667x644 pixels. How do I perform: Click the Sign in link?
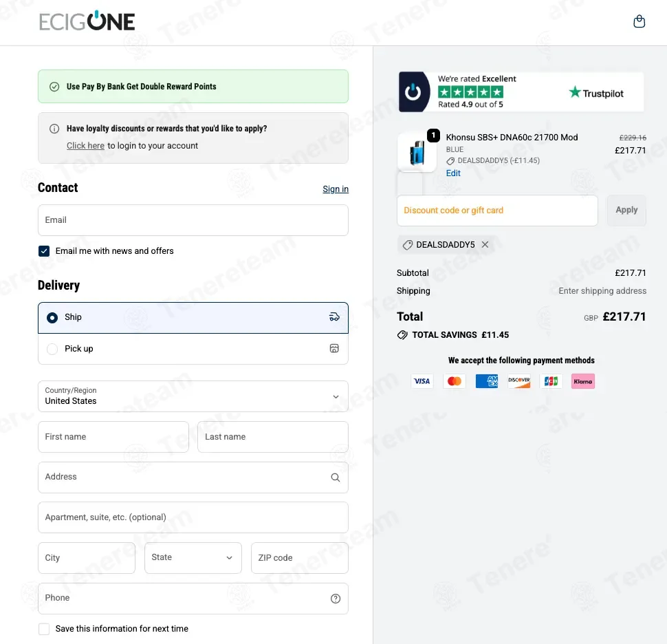pyautogui.click(x=336, y=189)
